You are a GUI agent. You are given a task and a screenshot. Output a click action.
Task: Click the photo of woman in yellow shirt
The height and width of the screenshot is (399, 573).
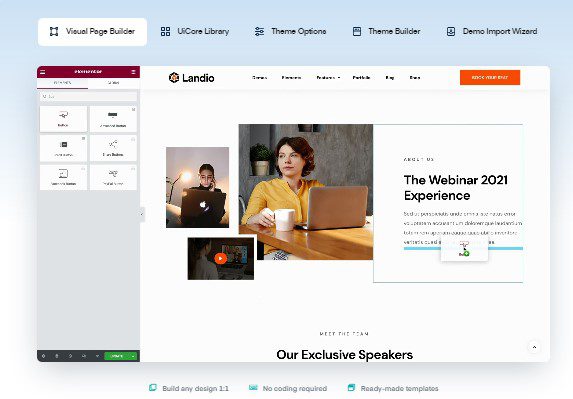[306, 192]
